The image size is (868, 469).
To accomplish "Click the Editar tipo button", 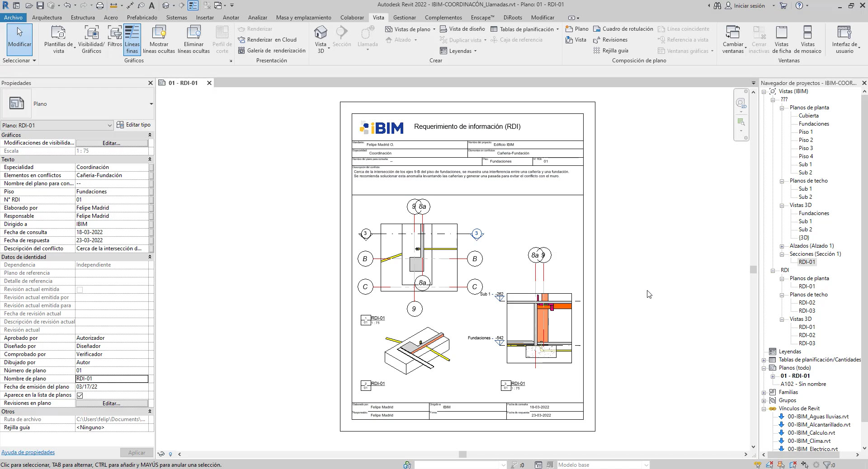I will point(134,125).
